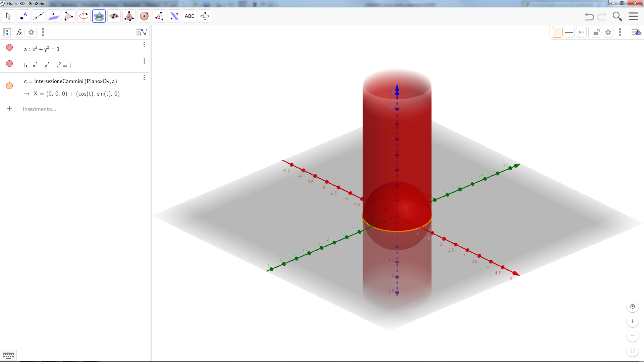Screen dimensions: 644x362
Task: Open the orange color swatch in style bar
Action: click(557, 33)
